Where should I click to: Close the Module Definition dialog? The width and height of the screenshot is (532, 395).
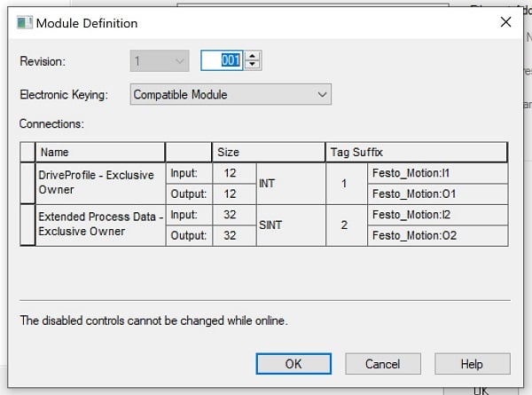click(505, 22)
